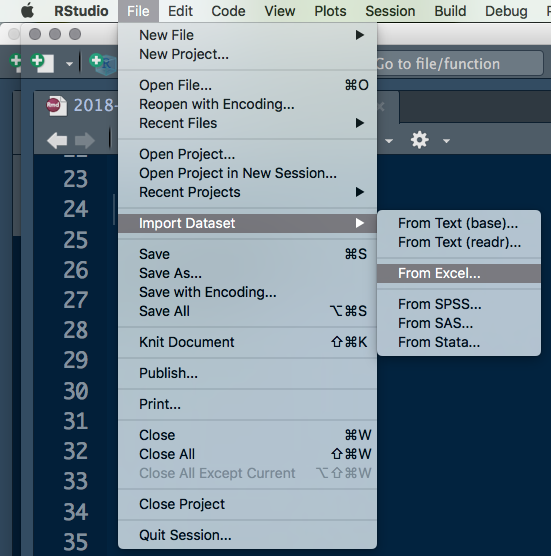551x556 pixels.
Task: Select Knit Document entry
Action: coord(247,343)
